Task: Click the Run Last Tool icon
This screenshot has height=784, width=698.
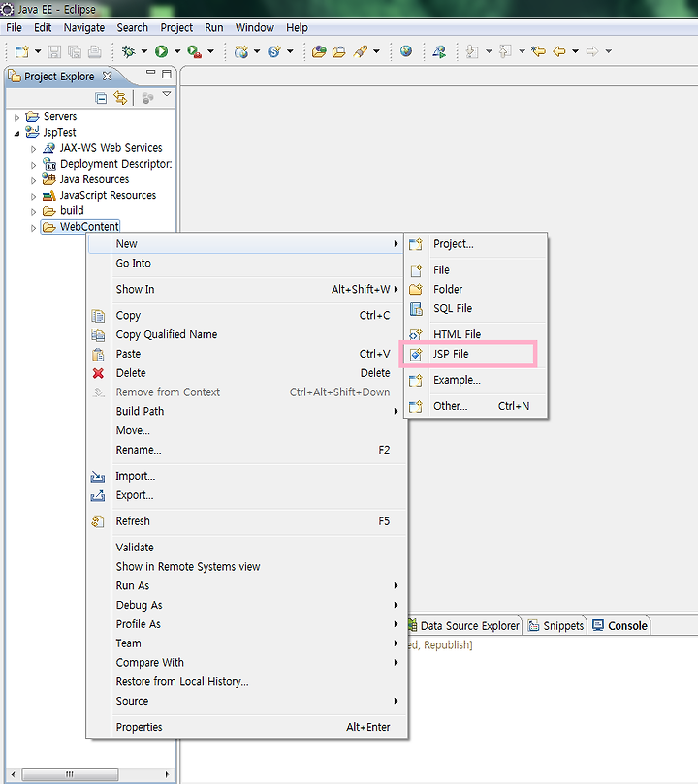Action: (x=194, y=51)
